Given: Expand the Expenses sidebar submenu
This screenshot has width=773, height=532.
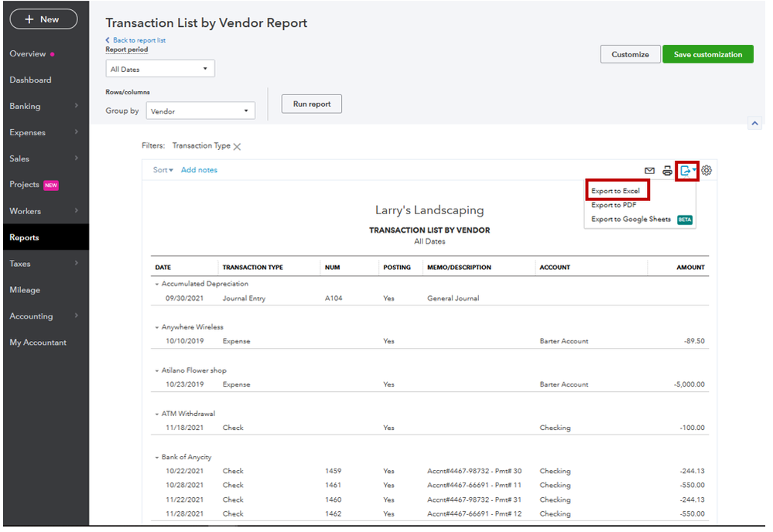Looking at the screenshot, I should tap(77, 131).
